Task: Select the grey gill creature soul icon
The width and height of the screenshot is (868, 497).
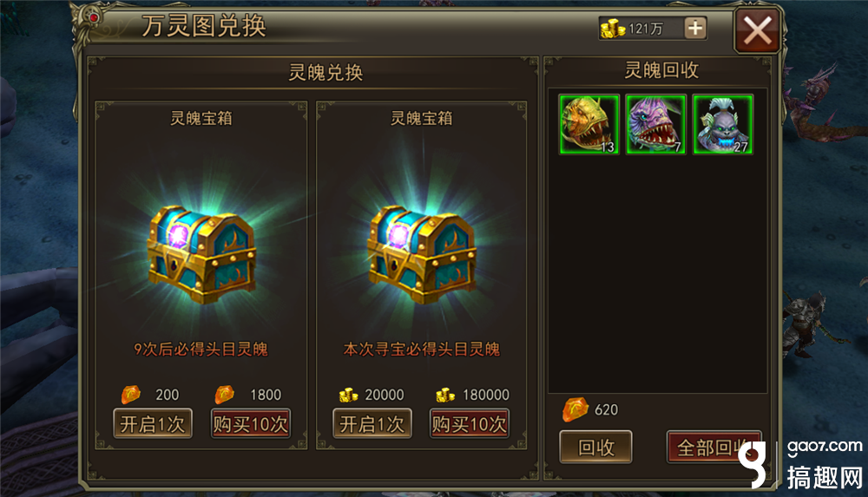Action: tap(723, 124)
